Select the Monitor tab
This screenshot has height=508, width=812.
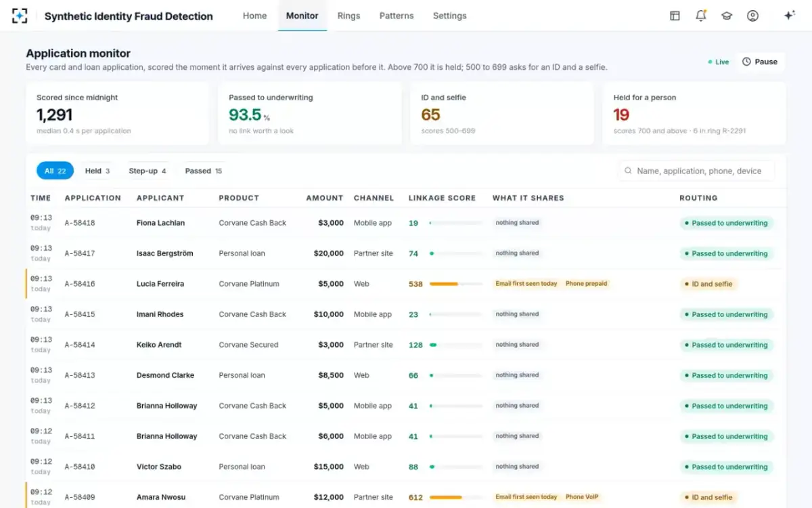pyautogui.click(x=302, y=16)
